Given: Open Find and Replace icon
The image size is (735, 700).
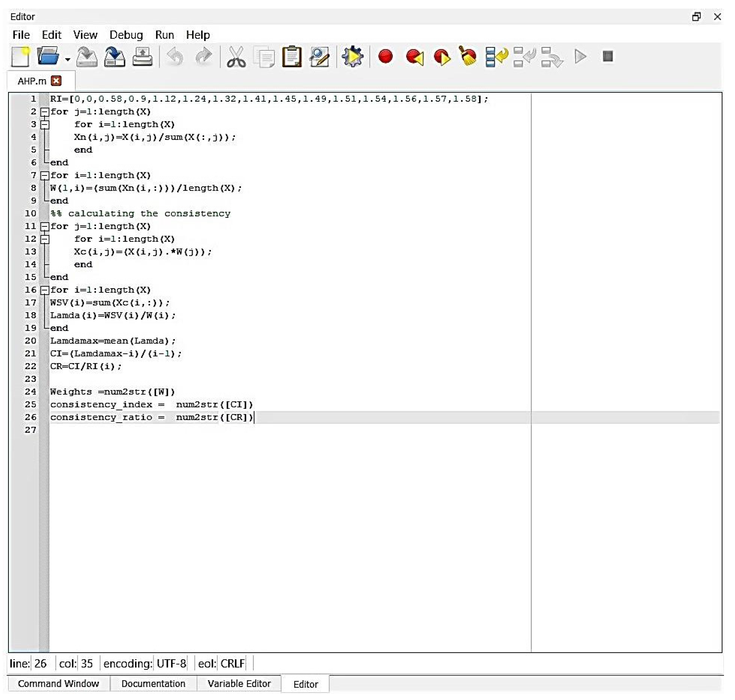Looking at the screenshot, I should coord(320,57).
